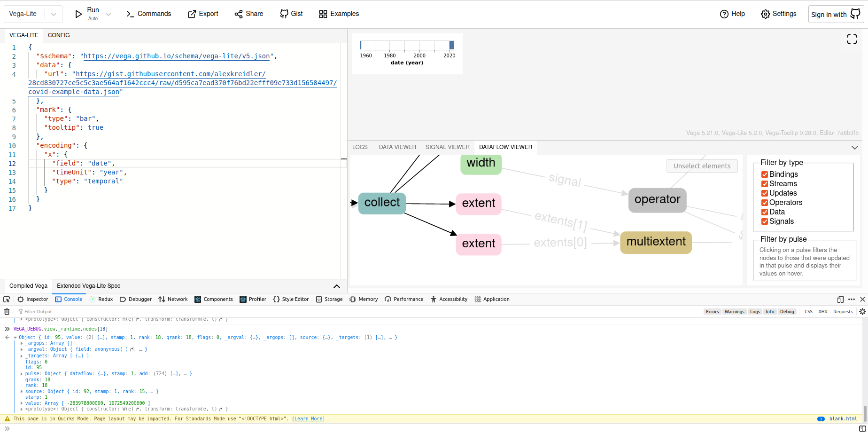The height and width of the screenshot is (442, 868).
Task: Uncheck the Updates filter checkbox
Action: click(765, 193)
